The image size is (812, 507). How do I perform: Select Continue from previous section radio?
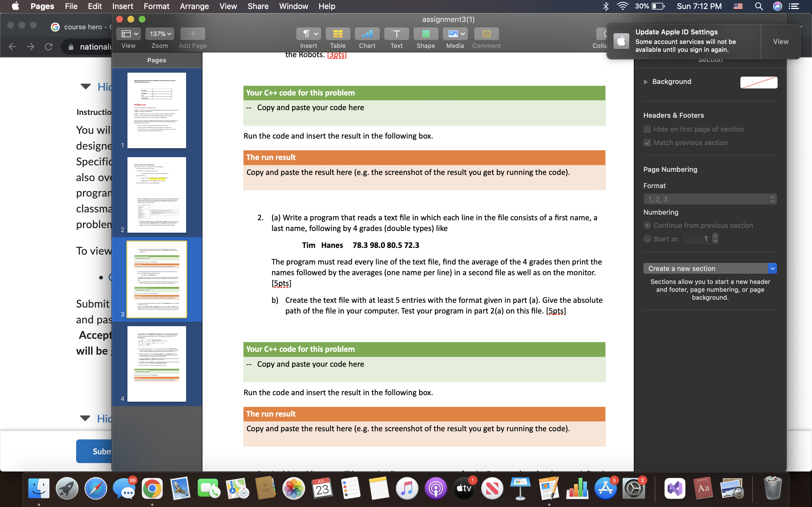(x=647, y=225)
